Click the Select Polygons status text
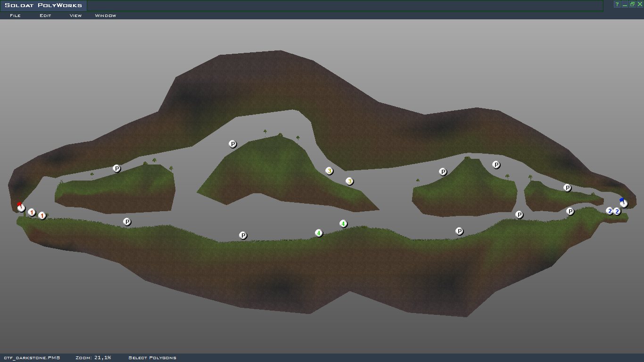This screenshot has width=644, height=362. click(x=152, y=358)
